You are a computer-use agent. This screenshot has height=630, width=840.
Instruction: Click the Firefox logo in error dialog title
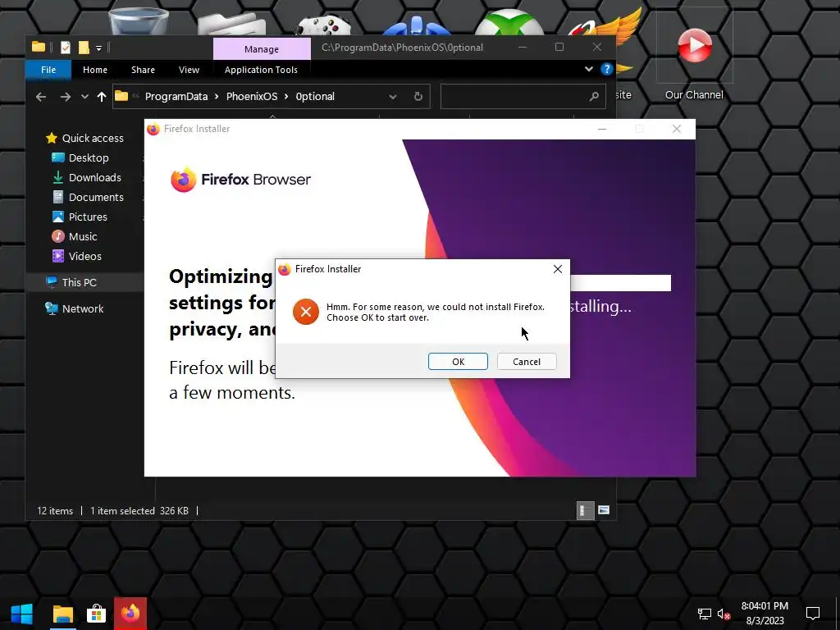click(x=285, y=269)
